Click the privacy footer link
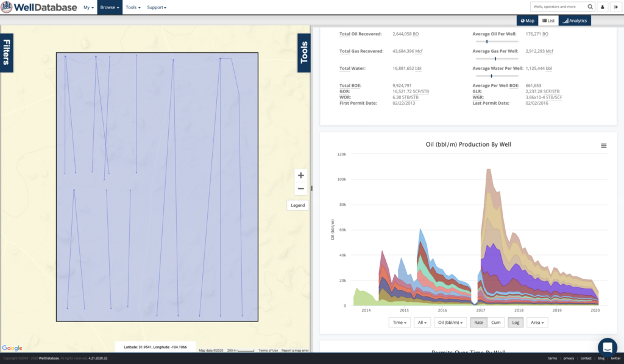624x364 pixels. tap(569, 359)
